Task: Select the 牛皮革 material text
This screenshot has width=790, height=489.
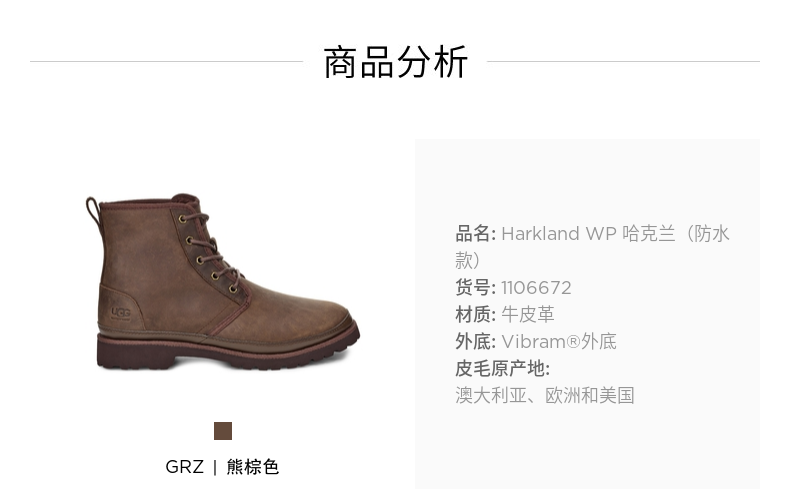Action: 528,315
